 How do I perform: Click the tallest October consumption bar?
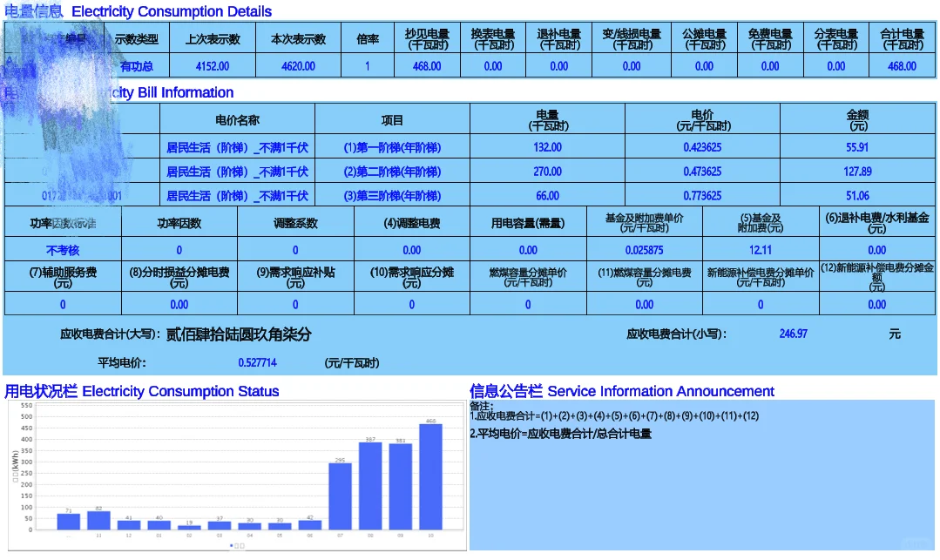430,479
